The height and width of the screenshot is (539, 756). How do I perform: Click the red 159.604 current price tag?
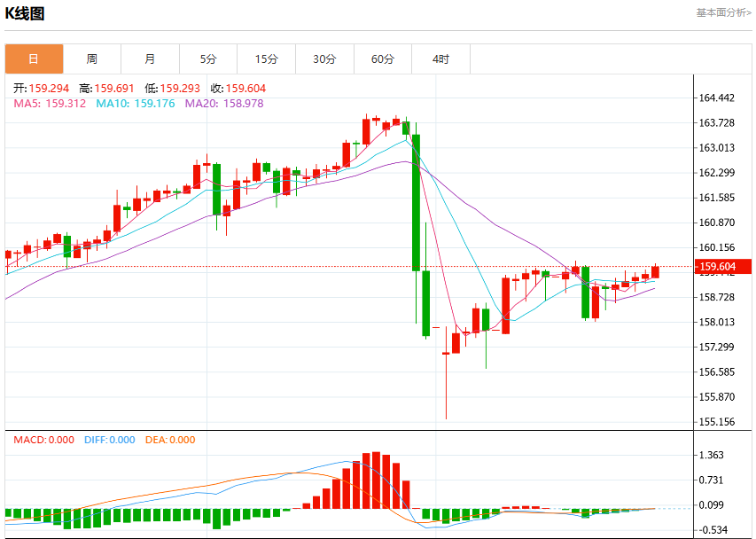tap(722, 266)
